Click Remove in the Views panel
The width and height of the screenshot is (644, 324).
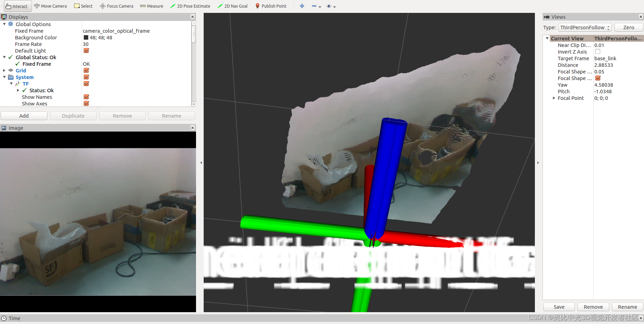(593, 307)
